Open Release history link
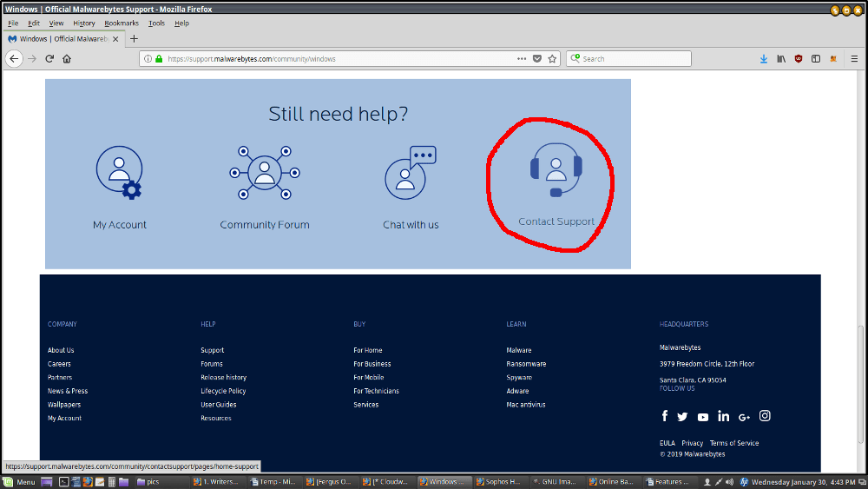868x489 pixels. point(224,377)
